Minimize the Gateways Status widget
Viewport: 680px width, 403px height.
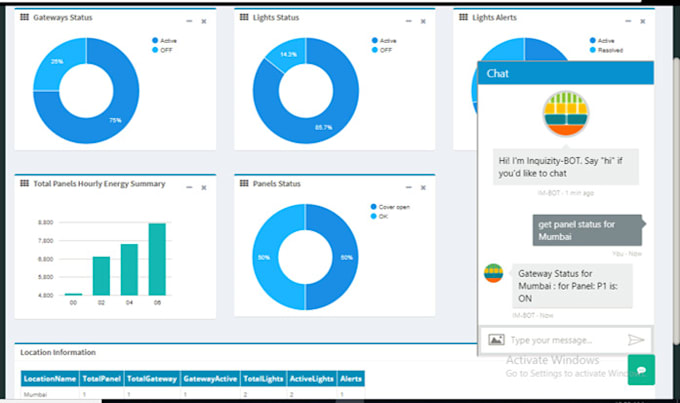pyautogui.click(x=189, y=21)
